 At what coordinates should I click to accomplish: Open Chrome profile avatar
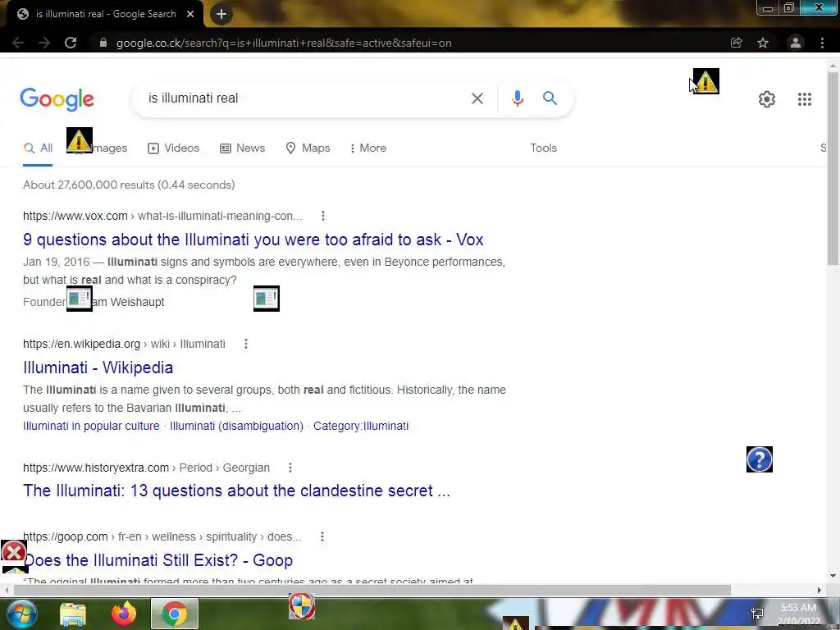tap(796, 43)
